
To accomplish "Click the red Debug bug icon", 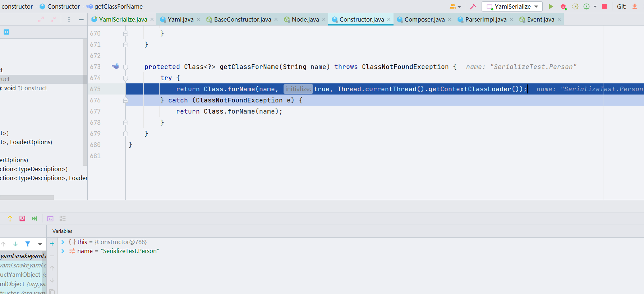I will click(x=563, y=6).
